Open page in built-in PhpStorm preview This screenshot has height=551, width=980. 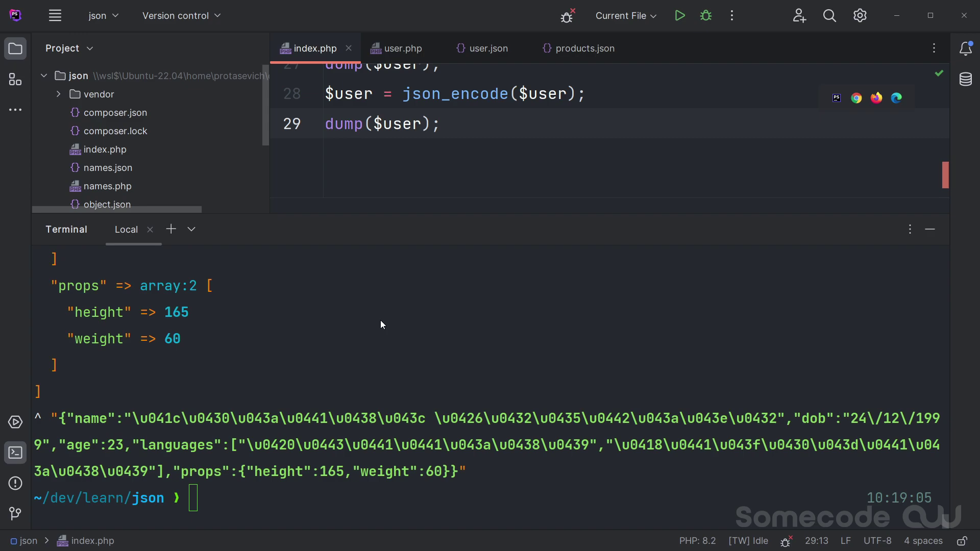coord(837,98)
